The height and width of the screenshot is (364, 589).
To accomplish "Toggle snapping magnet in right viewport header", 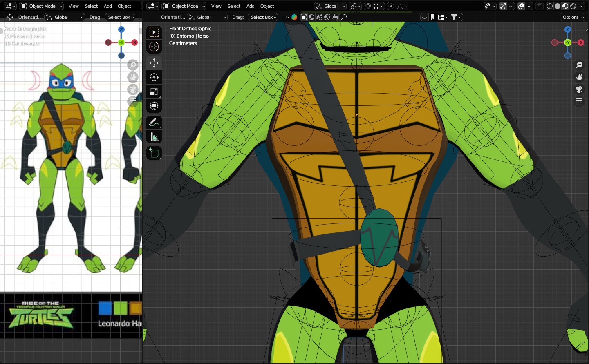I will pos(368,6).
